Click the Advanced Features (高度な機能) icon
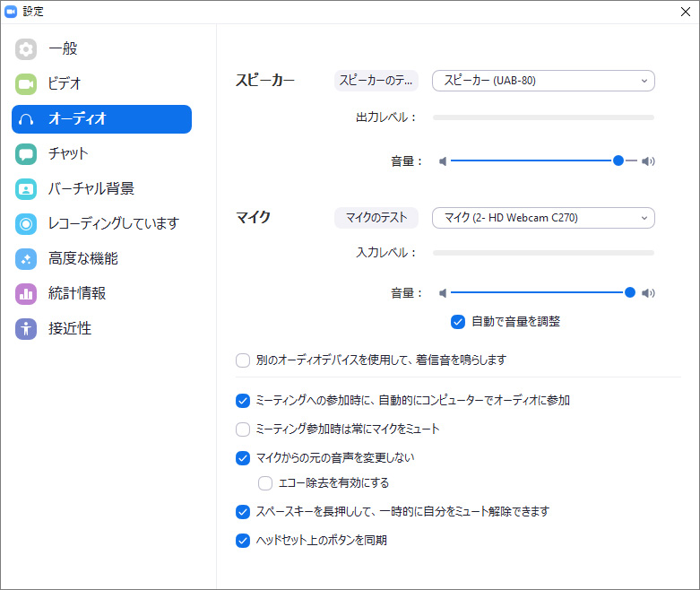This screenshot has width=700, height=590. point(26,259)
